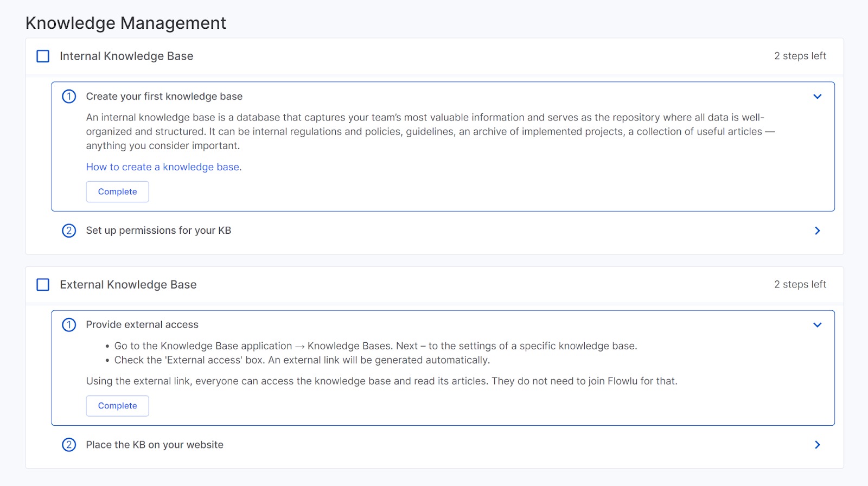Click the Internal Knowledge Base section label
The image size is (868, 486).
(126, 56)
